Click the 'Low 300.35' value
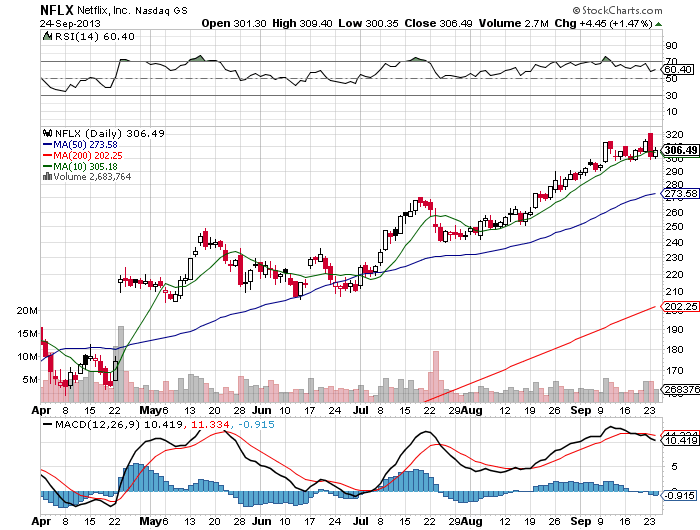This screenshot has width=700, height=530. 368,23
